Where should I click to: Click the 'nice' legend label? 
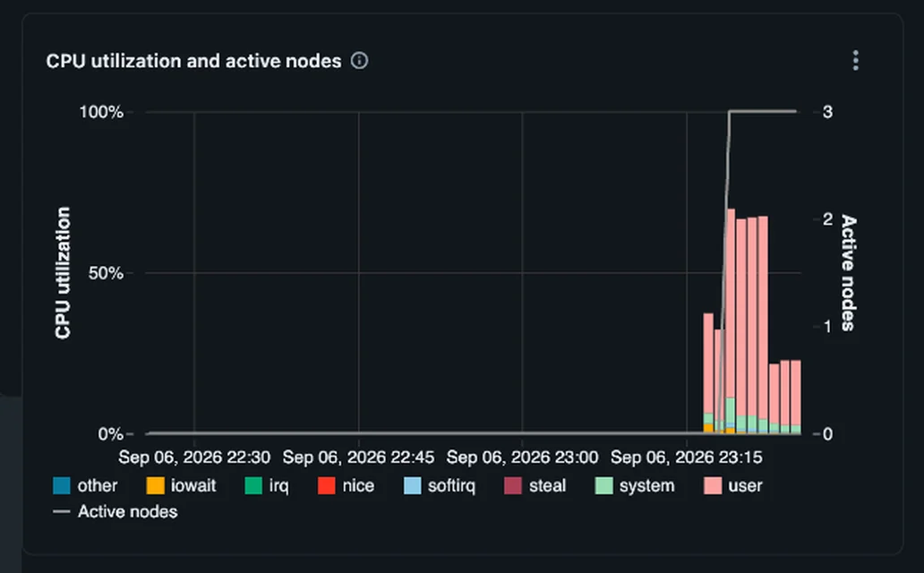(x=358, y=486)
